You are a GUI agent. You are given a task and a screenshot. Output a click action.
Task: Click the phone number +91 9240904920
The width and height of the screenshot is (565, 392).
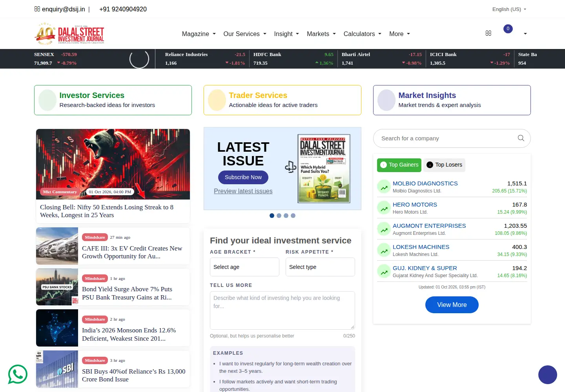click(x=123, y=9)
